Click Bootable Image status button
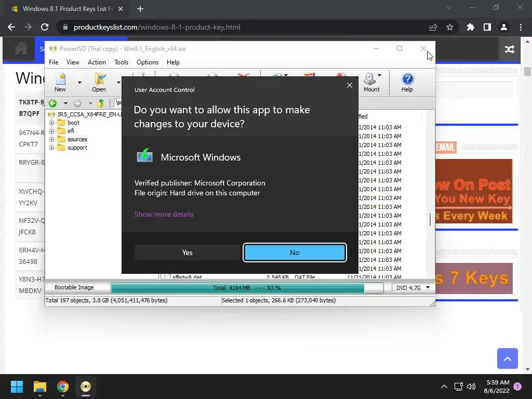The image size is (532, 399). tap(74, 287)
